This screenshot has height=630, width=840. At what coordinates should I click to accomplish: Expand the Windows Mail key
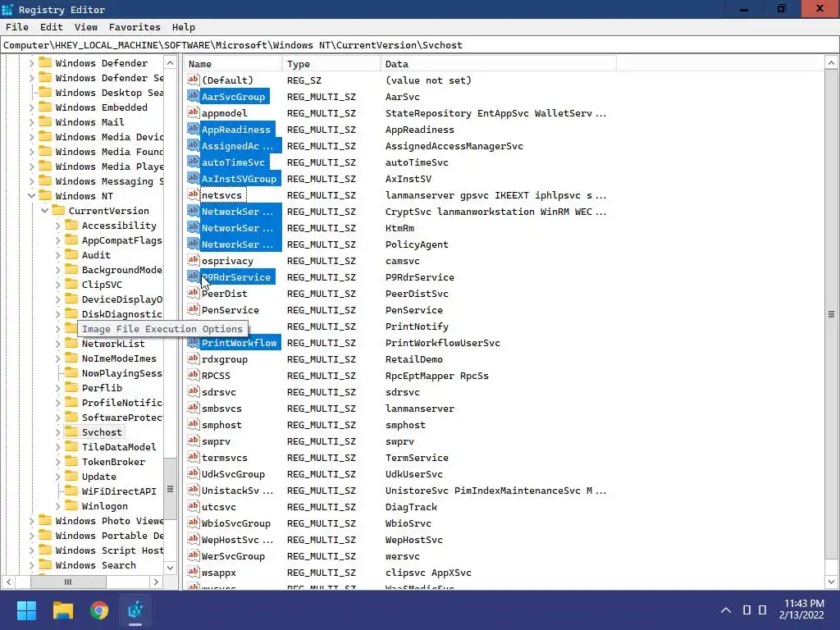(31, 122)
